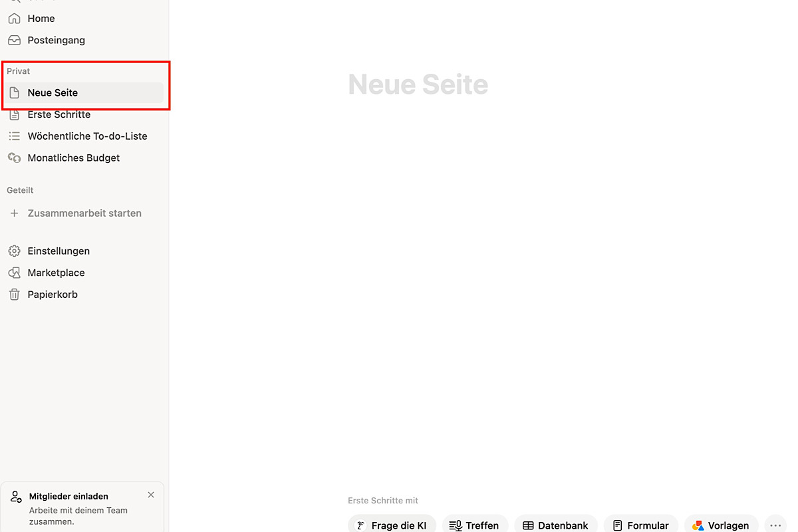Click the plus icon beside Zusammenarbeit starten
The height and width of the screenshot is (532, 798).
(14, 213)
